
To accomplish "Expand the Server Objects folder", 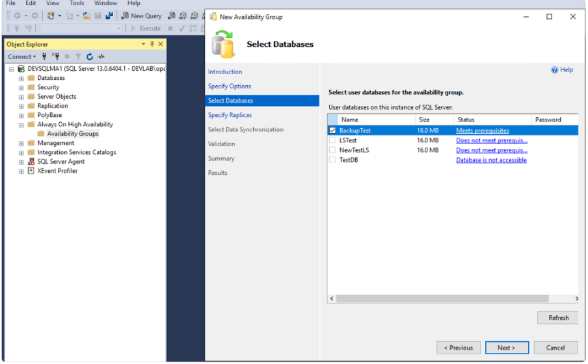I will coord(21,97).
